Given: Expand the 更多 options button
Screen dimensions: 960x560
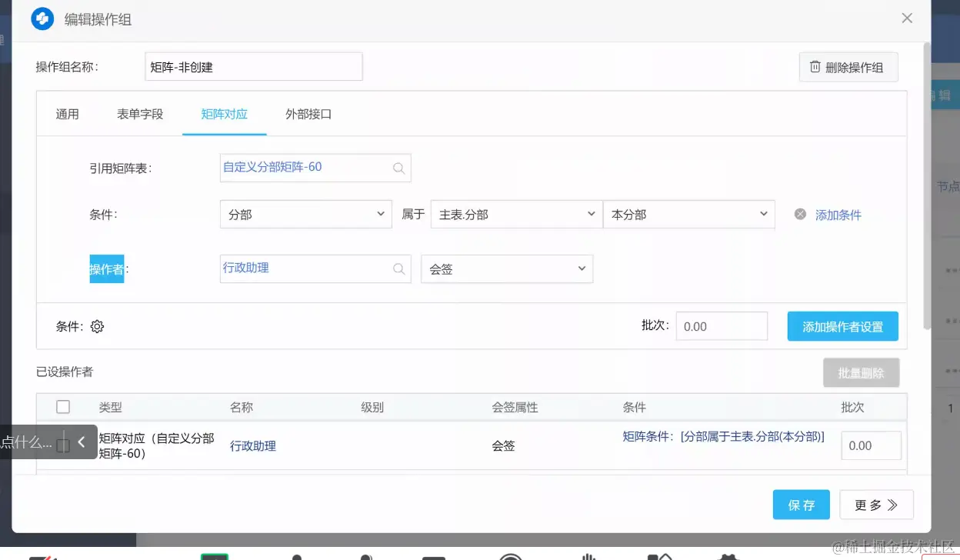Looking at the screenshot, I should coord(876,505).
